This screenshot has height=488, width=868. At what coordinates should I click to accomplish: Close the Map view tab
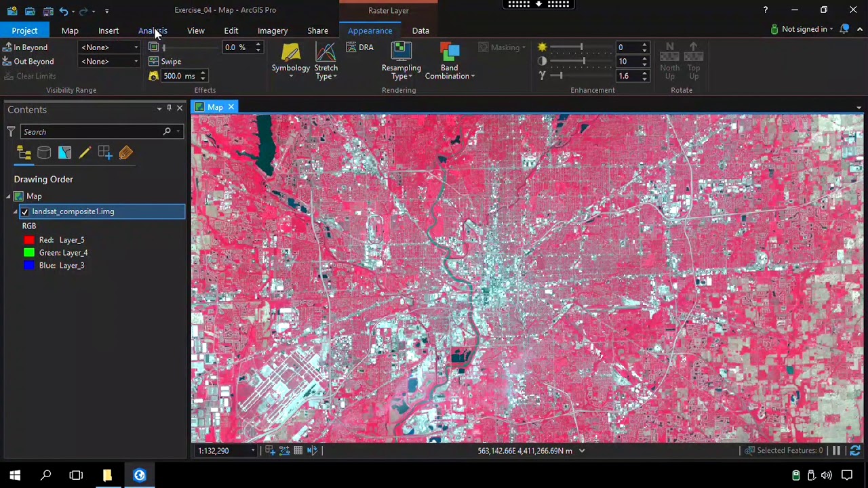(231, 107)
